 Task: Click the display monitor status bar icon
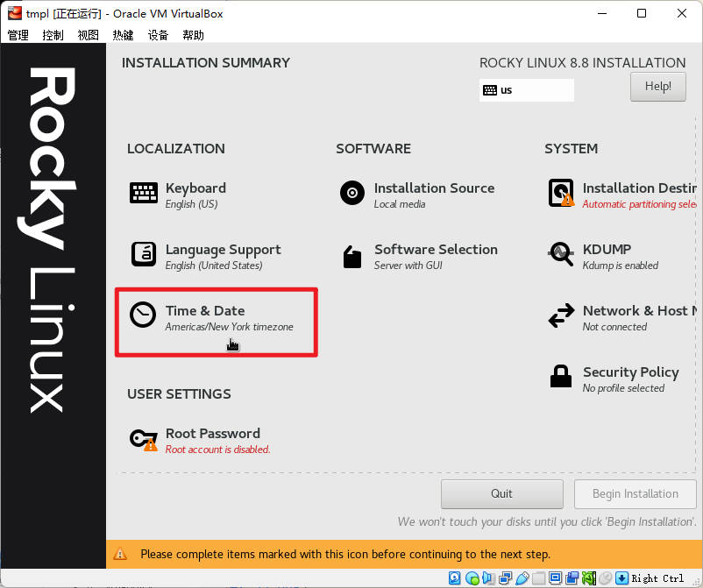[555, 578]
